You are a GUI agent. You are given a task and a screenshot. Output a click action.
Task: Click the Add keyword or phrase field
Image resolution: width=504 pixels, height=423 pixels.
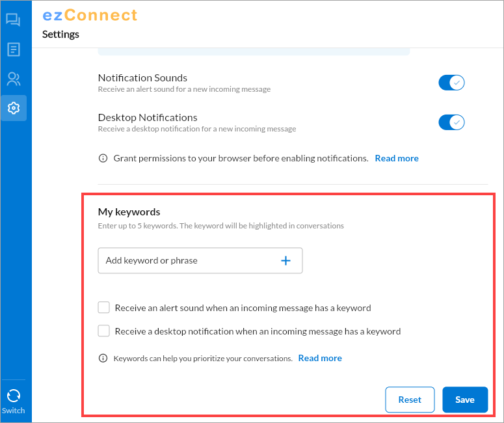[x=200, y=260]
